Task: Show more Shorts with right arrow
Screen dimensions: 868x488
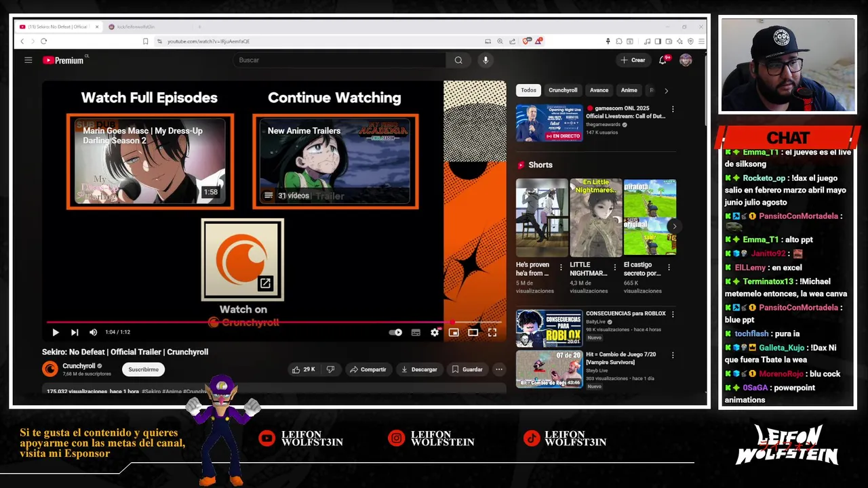Action: coord(673,226)
